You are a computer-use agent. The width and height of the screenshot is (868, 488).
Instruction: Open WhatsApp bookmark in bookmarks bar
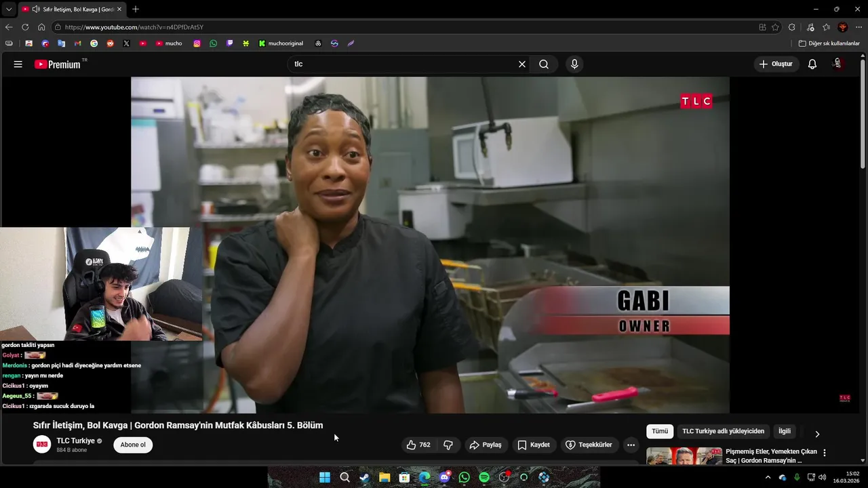214,43
